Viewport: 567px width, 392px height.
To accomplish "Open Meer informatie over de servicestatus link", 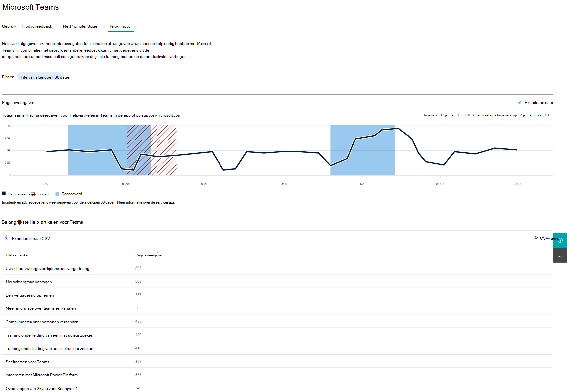I will 146,202.
